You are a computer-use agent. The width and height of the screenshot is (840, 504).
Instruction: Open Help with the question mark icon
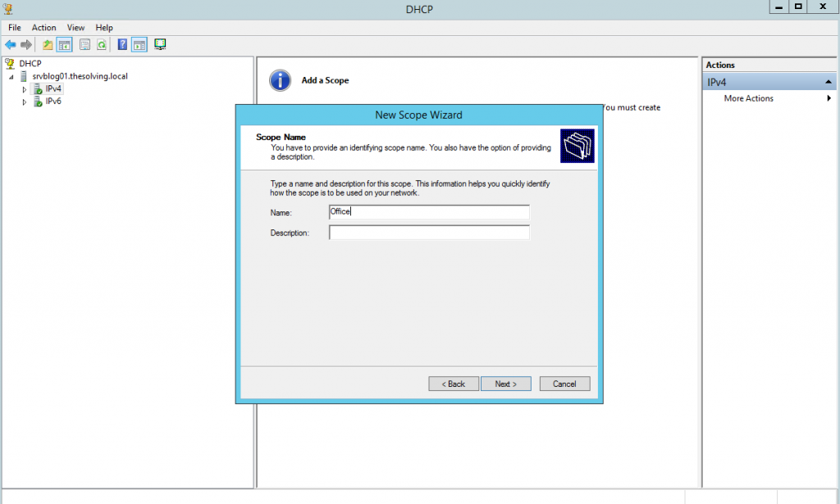[122, 44]
